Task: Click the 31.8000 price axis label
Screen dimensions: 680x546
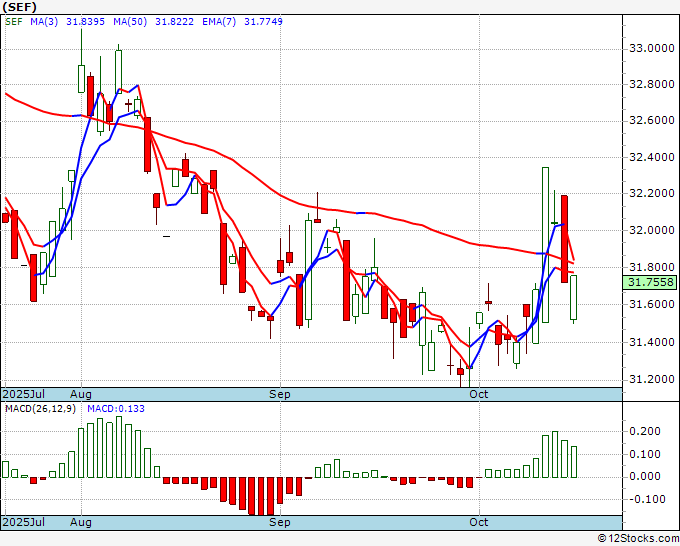Action: tap(652, 267)
